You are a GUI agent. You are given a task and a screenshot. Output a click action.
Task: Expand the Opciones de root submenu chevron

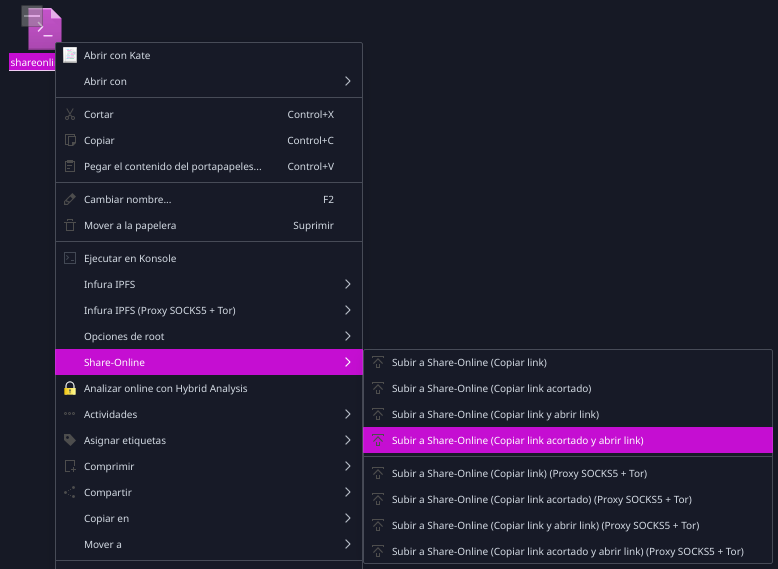click(x=348, y=336)
